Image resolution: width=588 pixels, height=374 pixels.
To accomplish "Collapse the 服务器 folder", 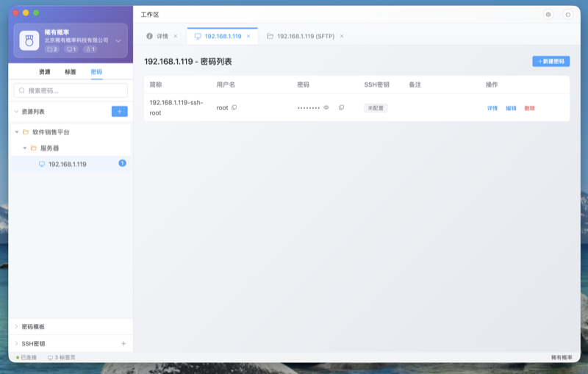I will (25, 148).
